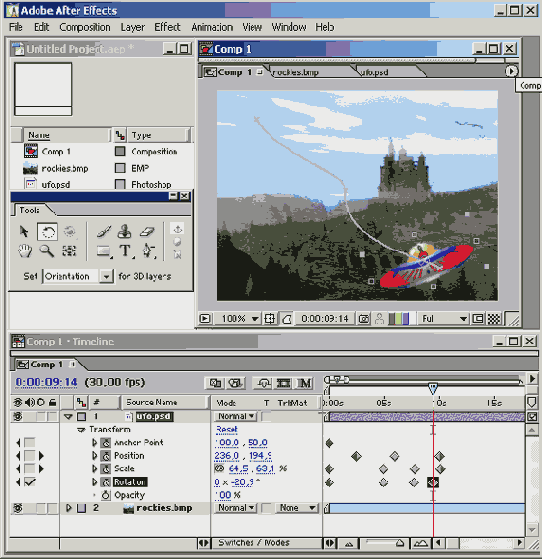Uncheck the Rotation keyframe checkbox
The height and width of the screenshot is (559, 542).
(x=30, y=482)
